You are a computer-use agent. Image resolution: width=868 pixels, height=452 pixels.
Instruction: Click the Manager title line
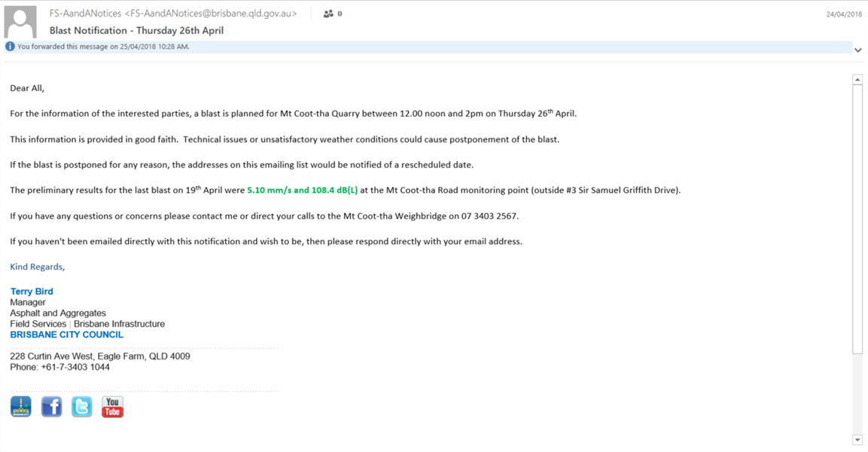coord(28,302)
